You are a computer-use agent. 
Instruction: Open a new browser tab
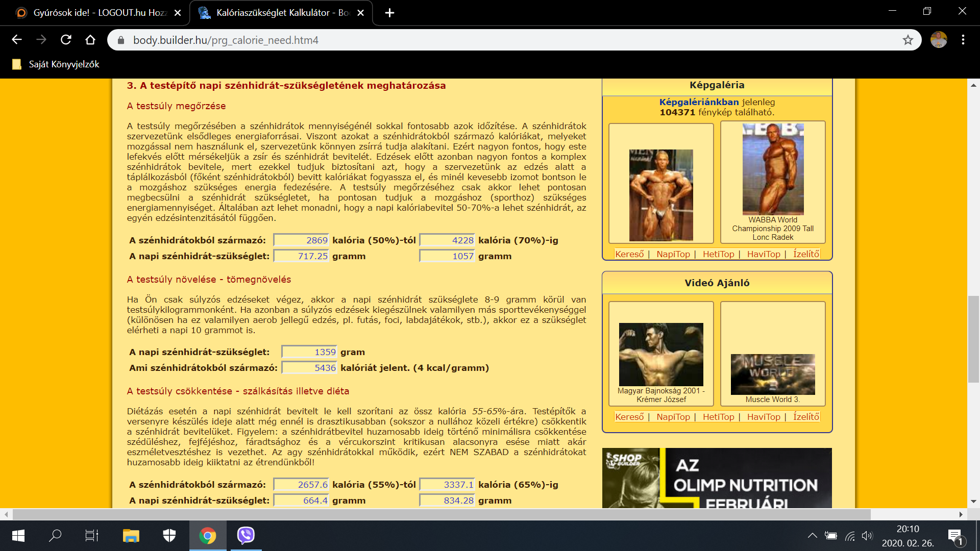tap(389, 13)
